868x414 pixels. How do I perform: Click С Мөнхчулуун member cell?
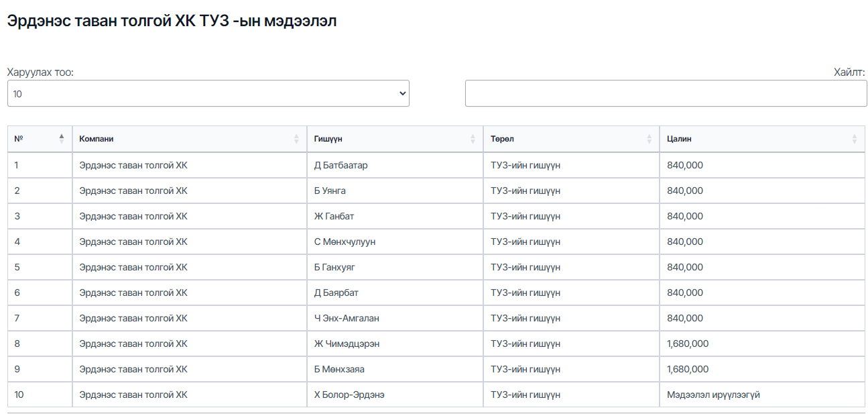point(395,242)
